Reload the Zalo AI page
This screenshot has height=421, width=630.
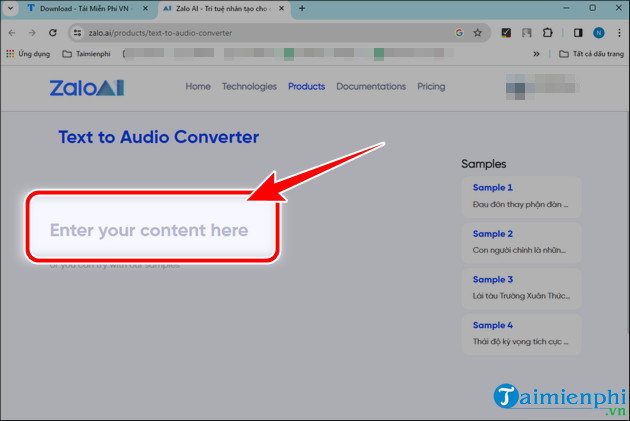point(53,33)
